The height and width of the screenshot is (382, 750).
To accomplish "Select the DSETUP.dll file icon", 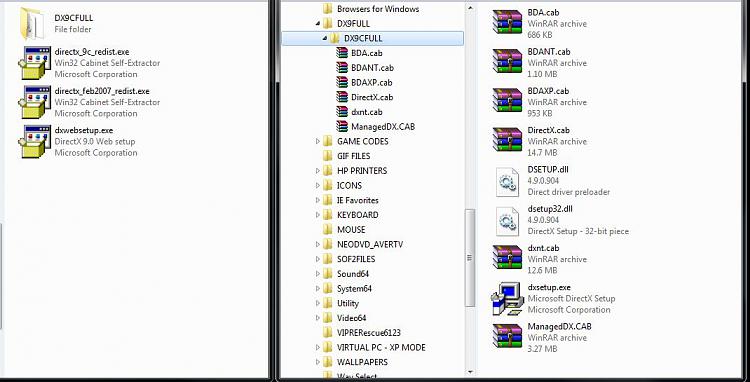I will pyautogui.click(x=507, y=182).
